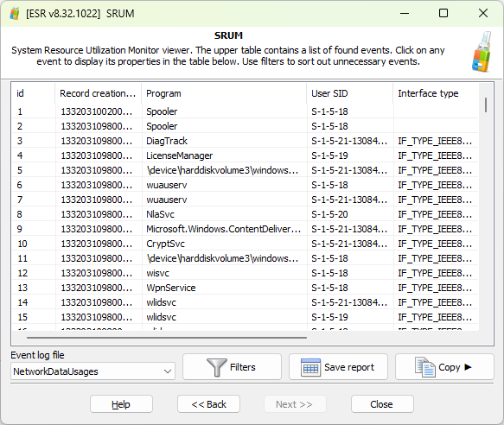Select the CryptSvc row with id 10
Image resolution: width=504 pixels, height=425 pixels.
point(245,244)
